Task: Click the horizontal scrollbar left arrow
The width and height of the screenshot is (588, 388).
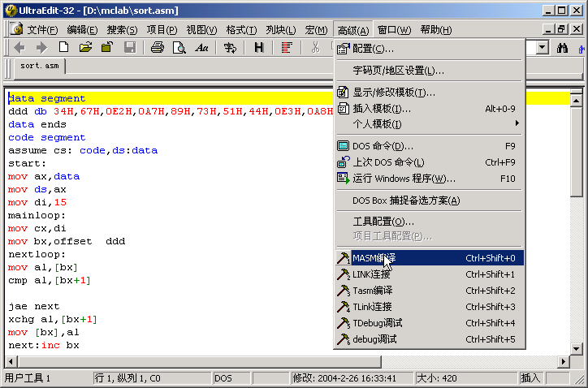Action: 11,362
